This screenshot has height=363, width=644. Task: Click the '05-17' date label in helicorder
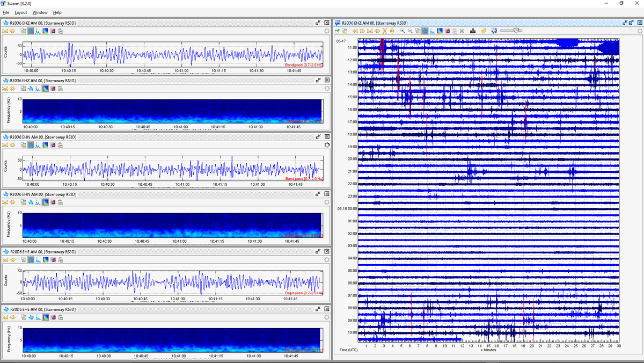coord(341,41)
